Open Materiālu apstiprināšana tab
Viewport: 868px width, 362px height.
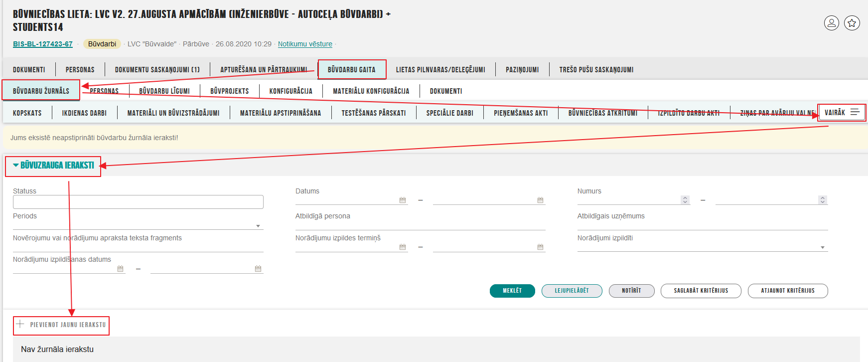281,113
